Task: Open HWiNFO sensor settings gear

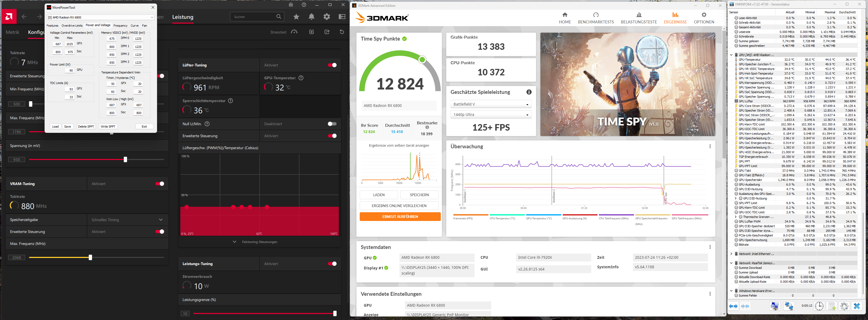Action: [x=844, y=306]
